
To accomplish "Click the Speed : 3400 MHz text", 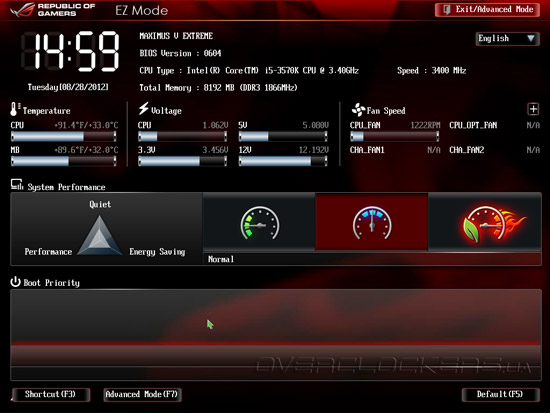I will [431, 71].
